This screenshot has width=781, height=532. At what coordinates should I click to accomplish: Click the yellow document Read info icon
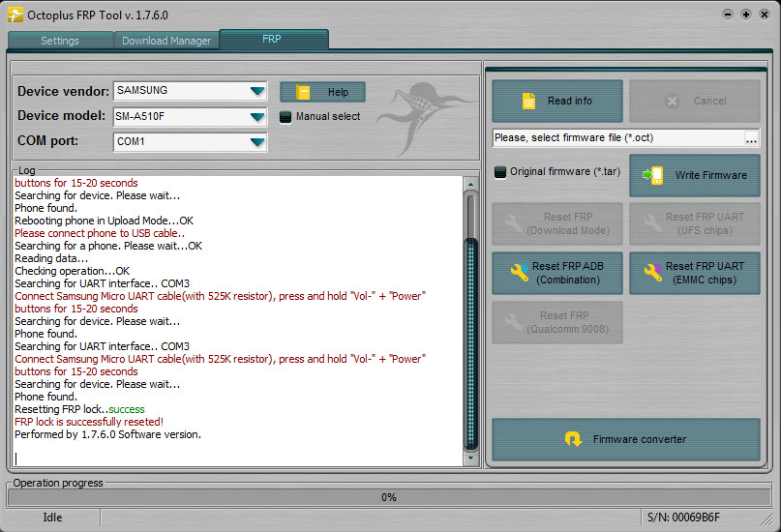[528, 101]
